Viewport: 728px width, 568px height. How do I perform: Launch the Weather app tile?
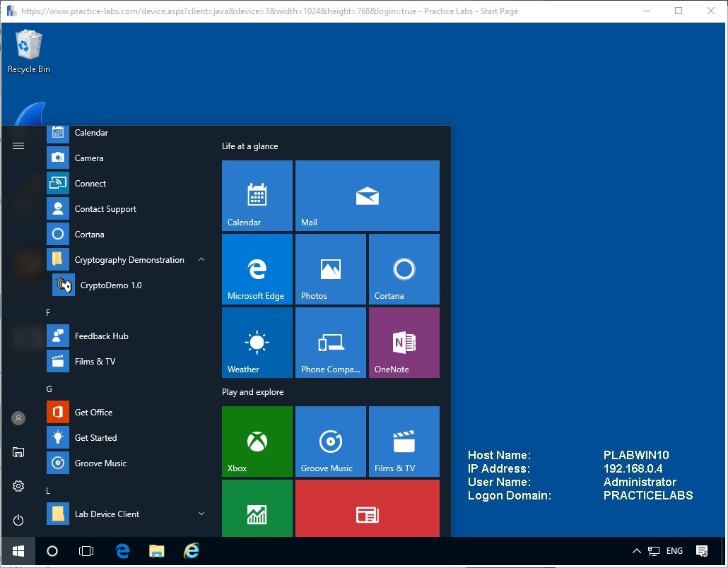point(257,342)
